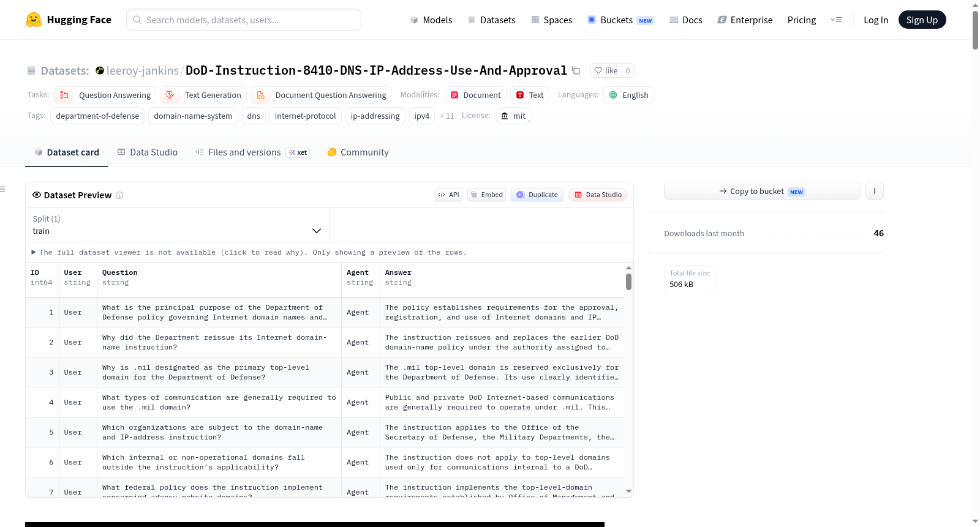The image size is (980, 527).
Task: Click the ip-addressing tag
Action: [x=375, y=116]
